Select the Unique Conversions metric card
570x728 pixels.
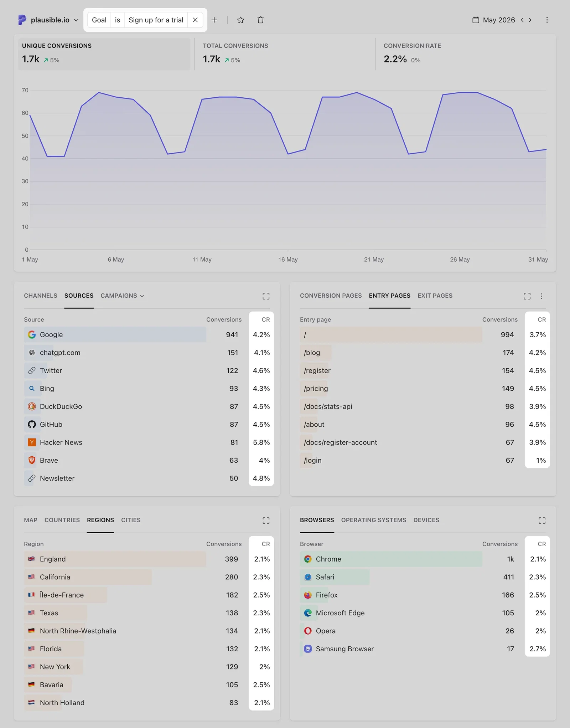[x=104, y=54]
